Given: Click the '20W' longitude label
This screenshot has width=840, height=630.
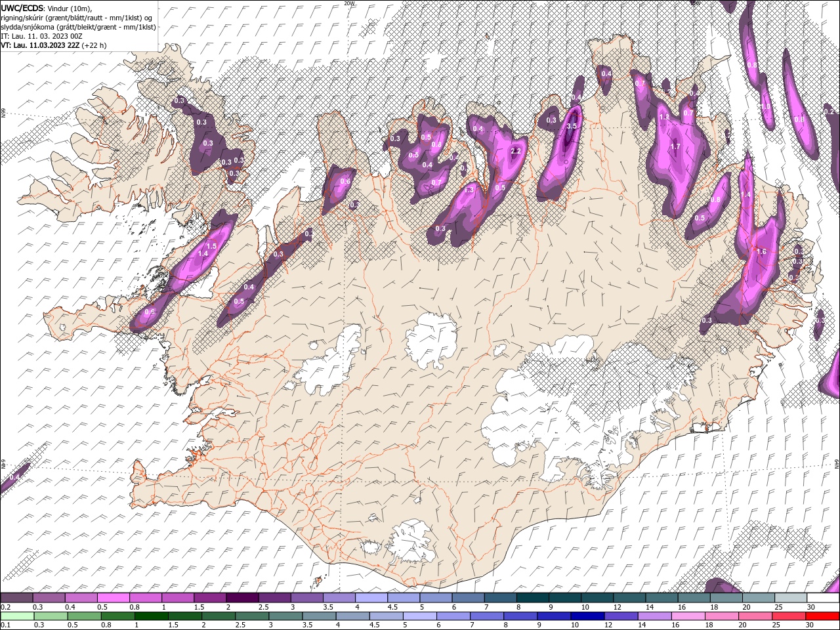Looking at the screenshot, I should tap(348, 3).
